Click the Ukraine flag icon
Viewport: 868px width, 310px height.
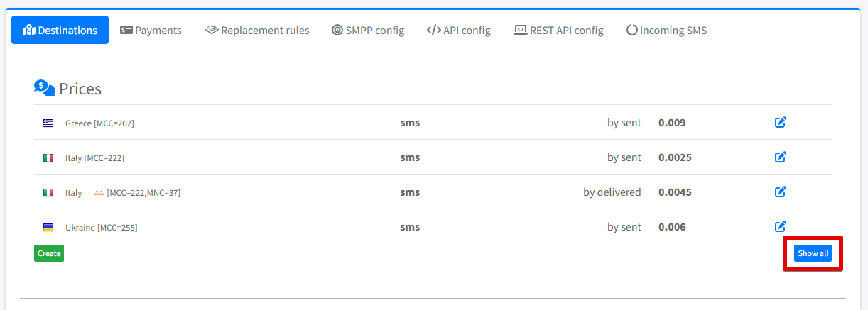(x=48, y=228)
